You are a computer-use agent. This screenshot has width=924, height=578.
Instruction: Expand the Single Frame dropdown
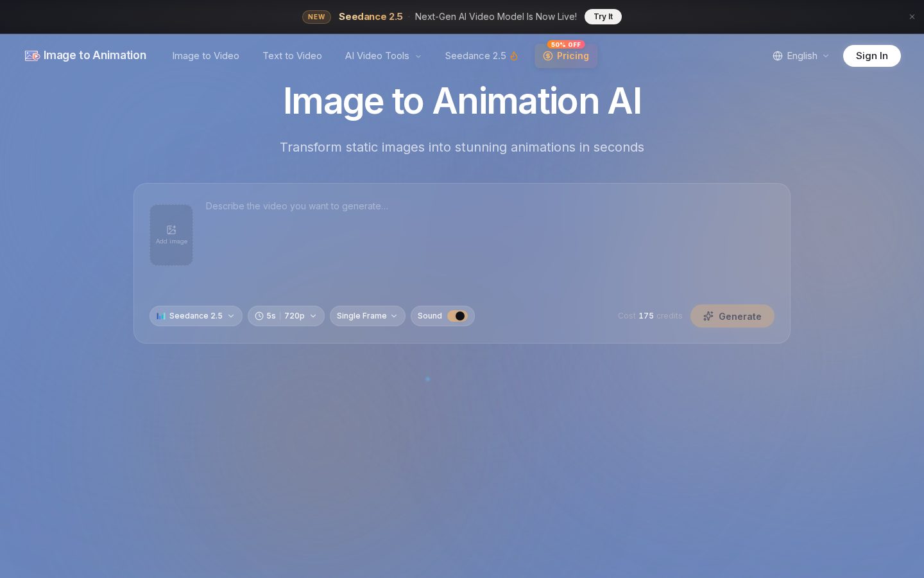(368, 316)
